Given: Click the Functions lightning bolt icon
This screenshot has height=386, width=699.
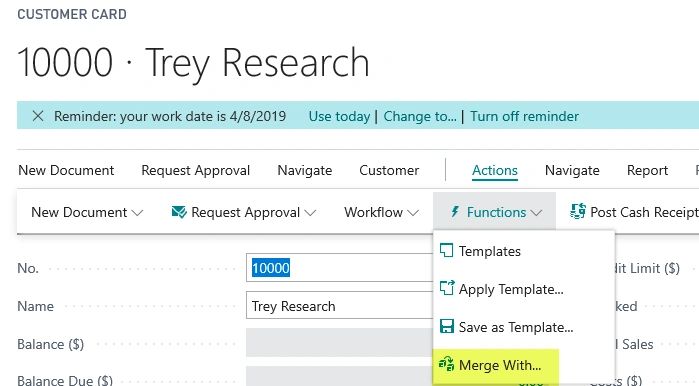Looking at the screenshot, I should 455,211.
